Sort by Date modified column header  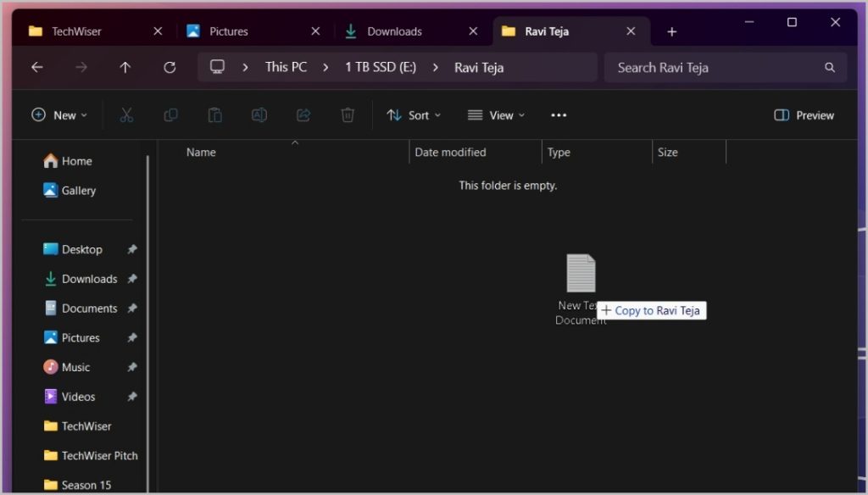pyautogui.click(x=450, y=153)
